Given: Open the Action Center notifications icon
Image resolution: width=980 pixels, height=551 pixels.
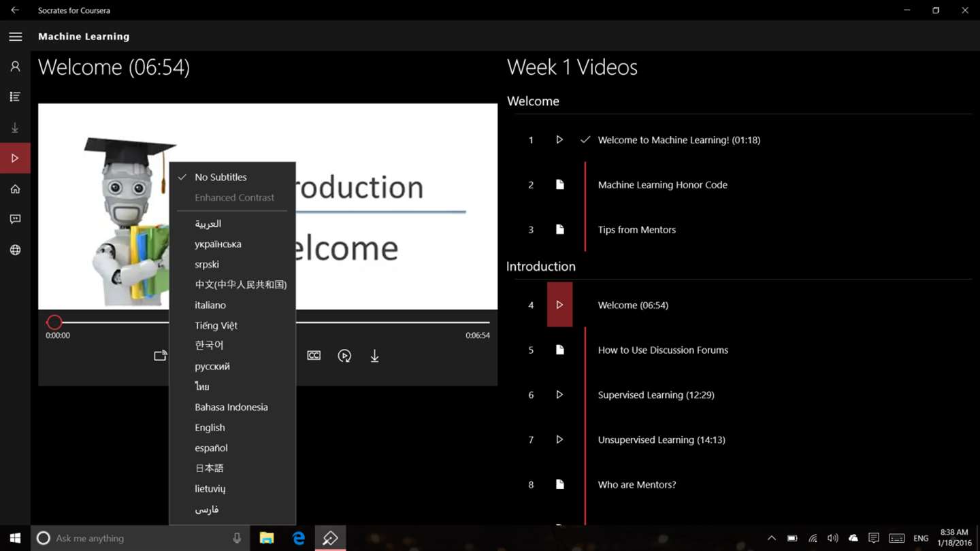Looking at the screenshot, I should [x=874, y=538].
